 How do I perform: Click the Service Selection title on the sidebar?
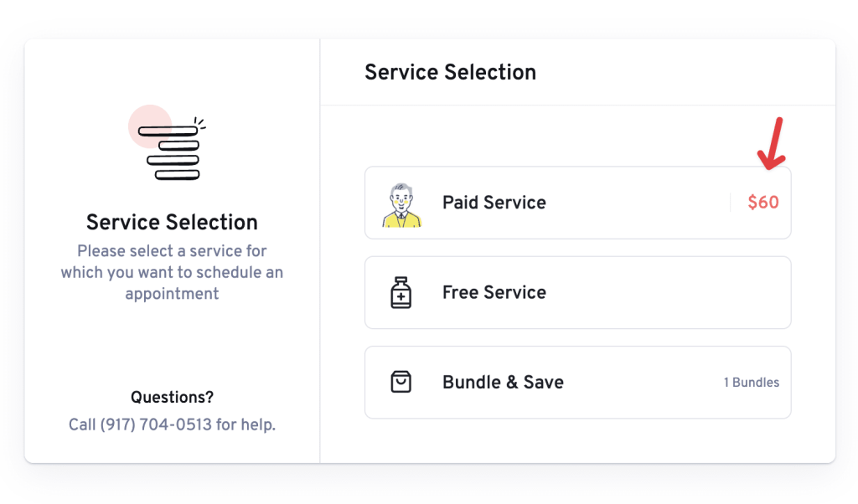tap(172, 222)
